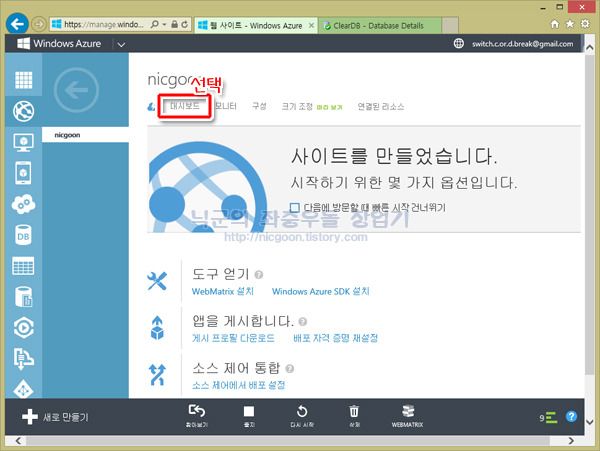The height and width of the screenshot is (451, 600).
Task: Open the Mobile Services tablet icon in sidebar
Action: pyautogui.click(x=23, y=173)
